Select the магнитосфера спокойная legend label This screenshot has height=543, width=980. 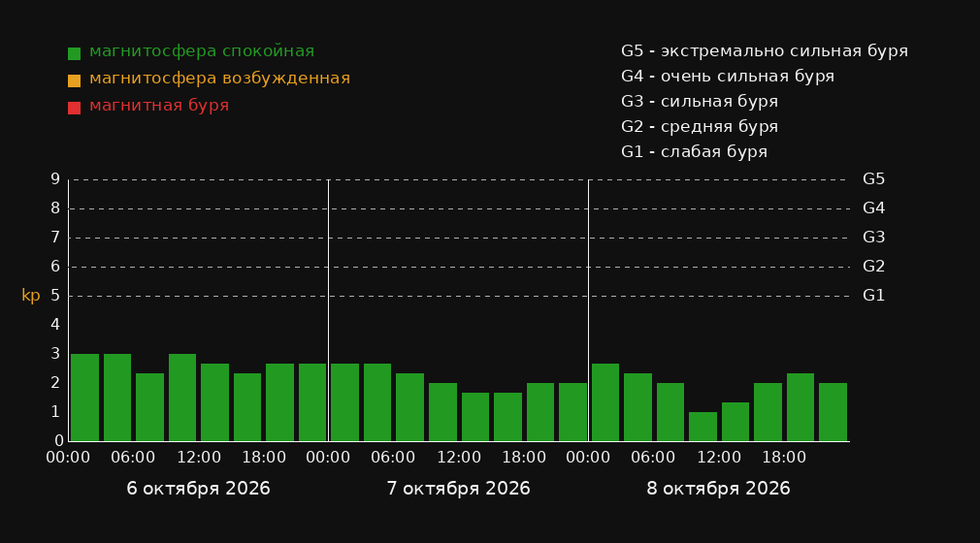click(x=202, y=51)
